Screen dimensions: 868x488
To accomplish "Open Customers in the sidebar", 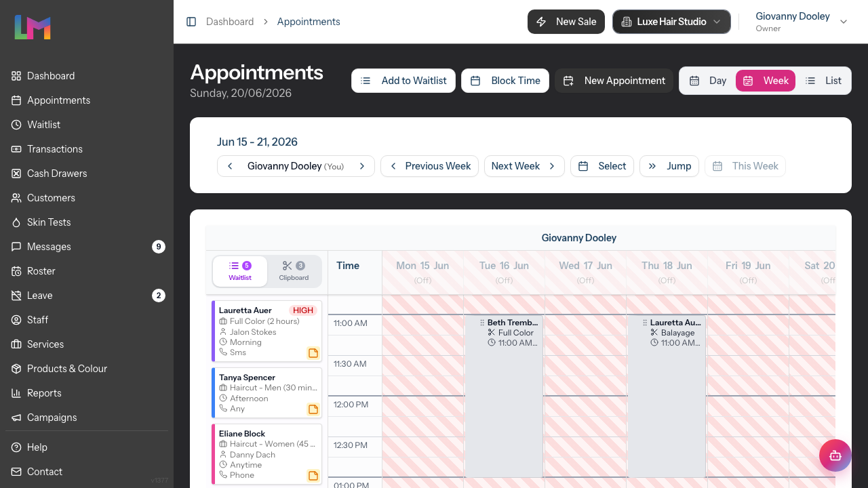I will [87, 198].
